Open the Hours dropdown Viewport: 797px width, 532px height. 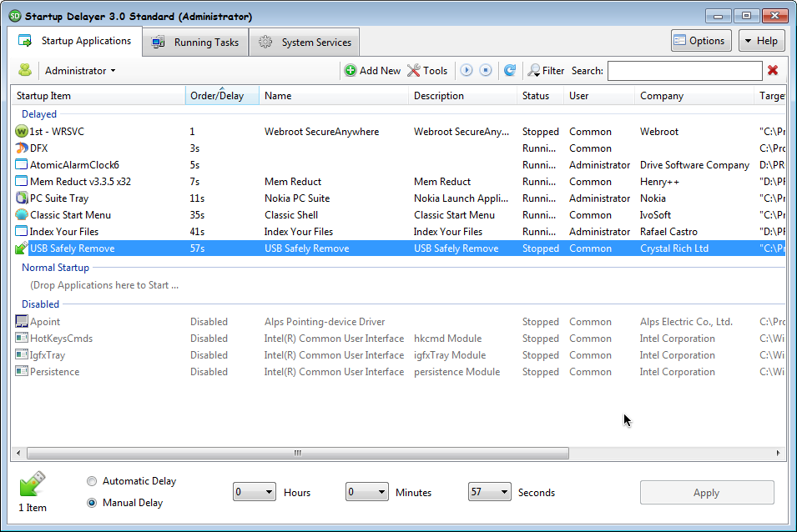coord(255,491)
